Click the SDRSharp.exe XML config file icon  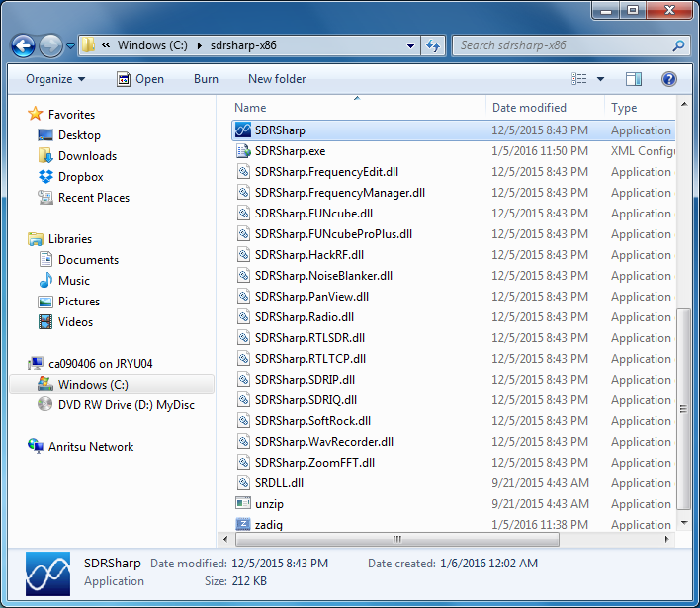[x=243, y=151]
